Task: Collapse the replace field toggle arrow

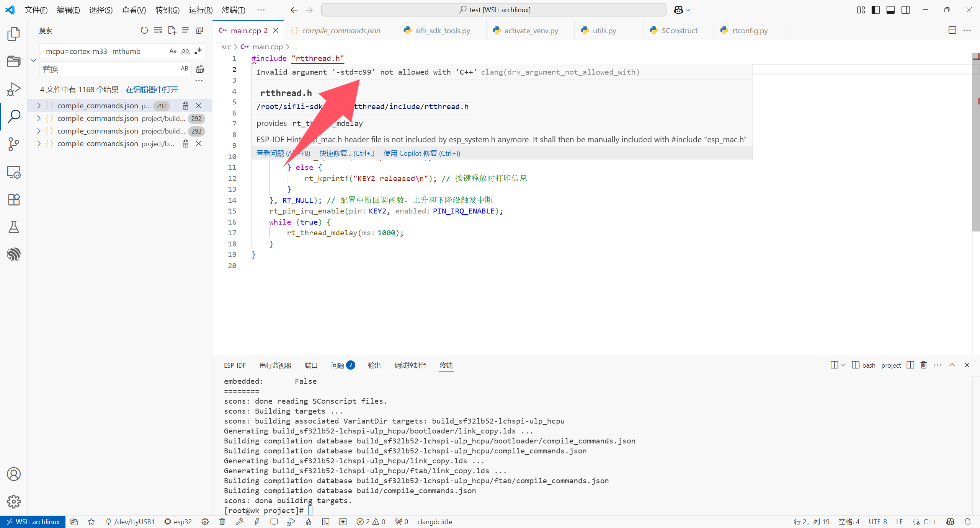Action: click(33, 60)
